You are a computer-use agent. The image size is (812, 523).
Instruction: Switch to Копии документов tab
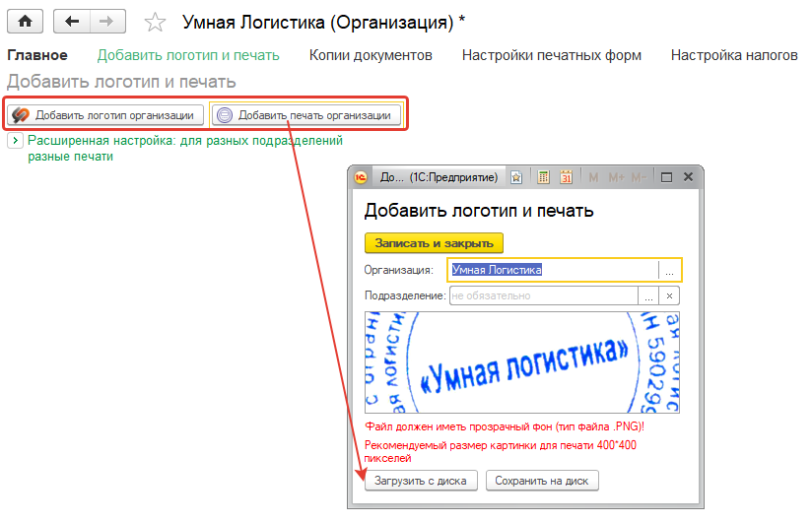tap(371, 55)
